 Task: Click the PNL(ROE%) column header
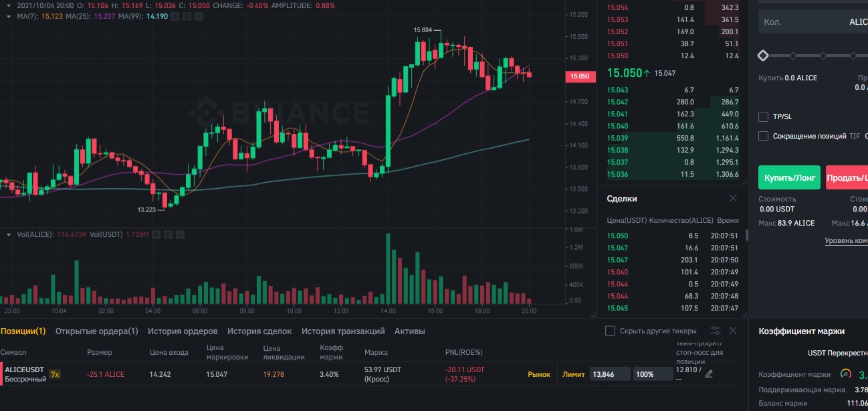(x=463, y=352)
